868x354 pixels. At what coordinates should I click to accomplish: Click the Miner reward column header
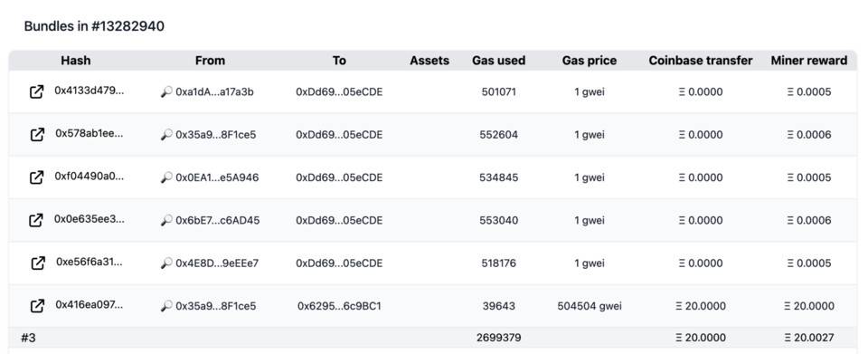(808, 61)
